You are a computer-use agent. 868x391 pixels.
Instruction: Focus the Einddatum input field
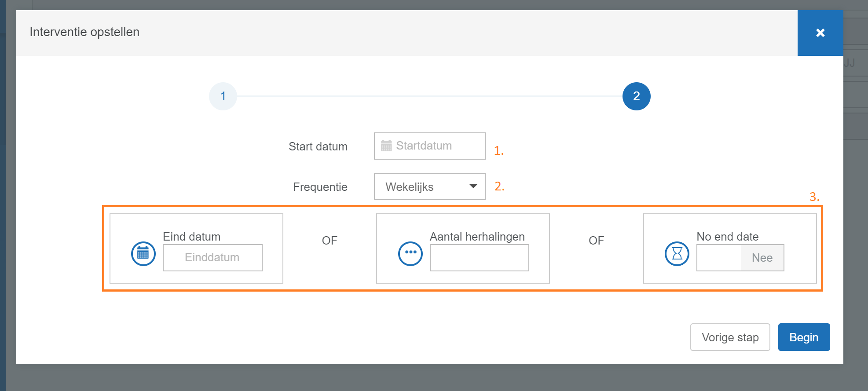pyautogui.click(x=212, y=258)
